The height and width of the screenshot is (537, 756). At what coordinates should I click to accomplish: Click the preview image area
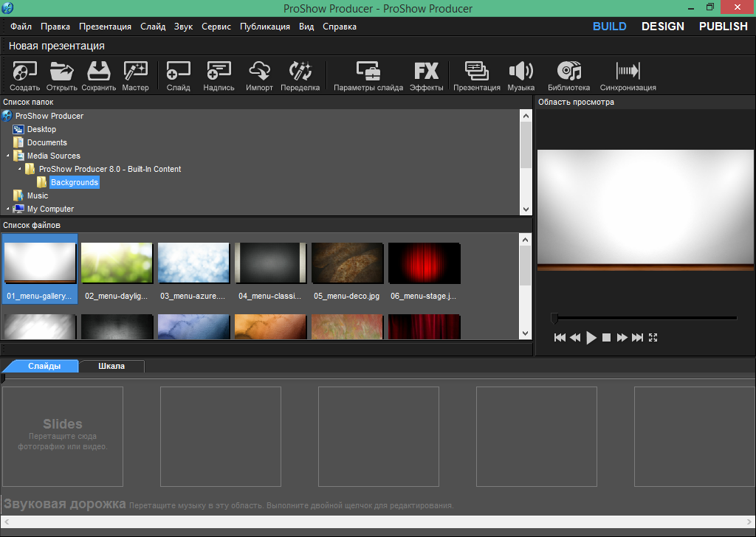[645, 210]
